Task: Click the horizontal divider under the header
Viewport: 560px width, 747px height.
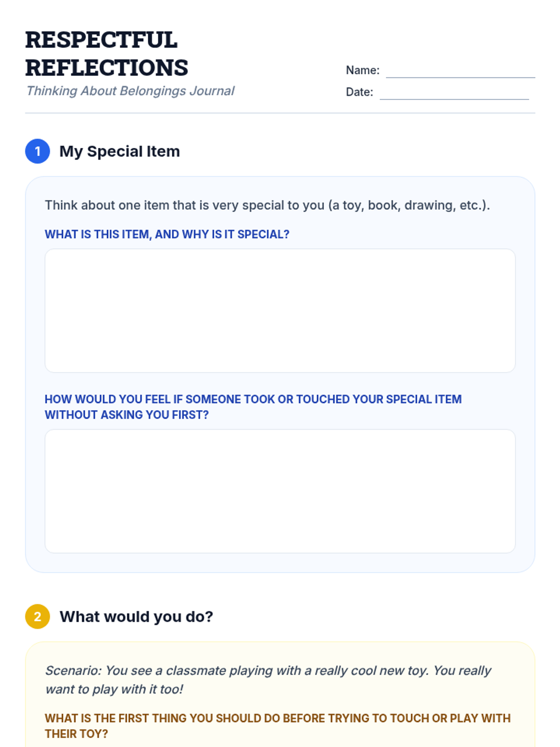Action: click(280, 113)
